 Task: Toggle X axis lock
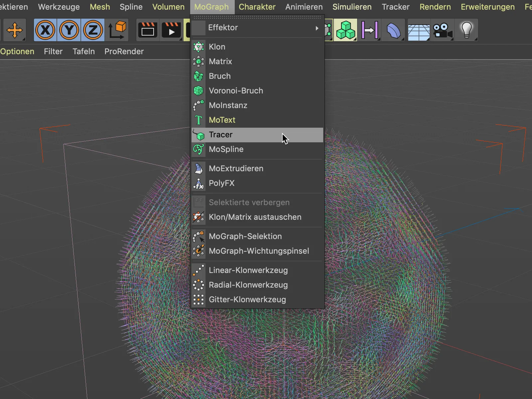(46, 30)
